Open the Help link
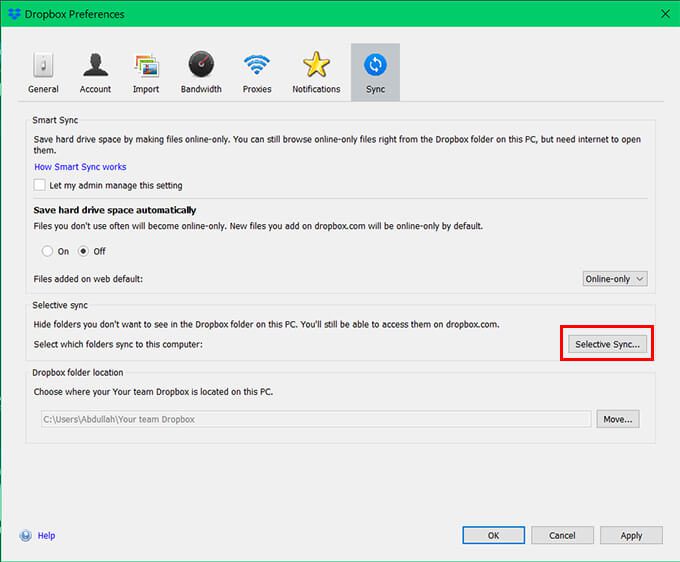 point(46,536)
